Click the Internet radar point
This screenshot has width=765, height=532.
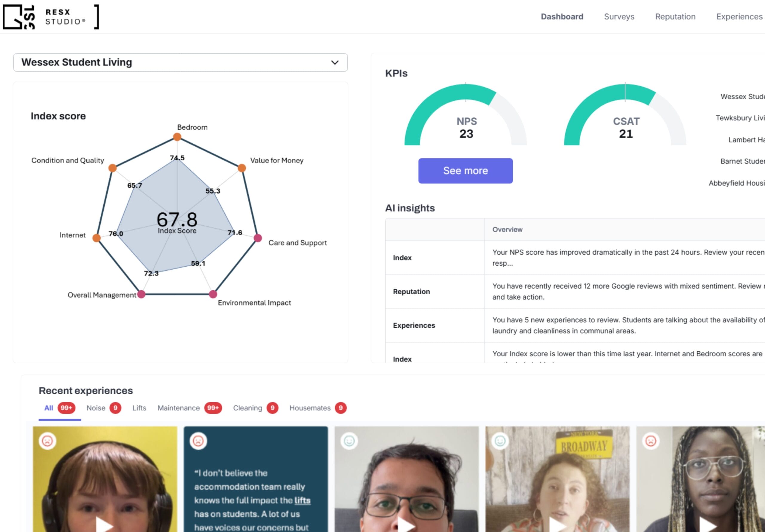tap(97, 238)
